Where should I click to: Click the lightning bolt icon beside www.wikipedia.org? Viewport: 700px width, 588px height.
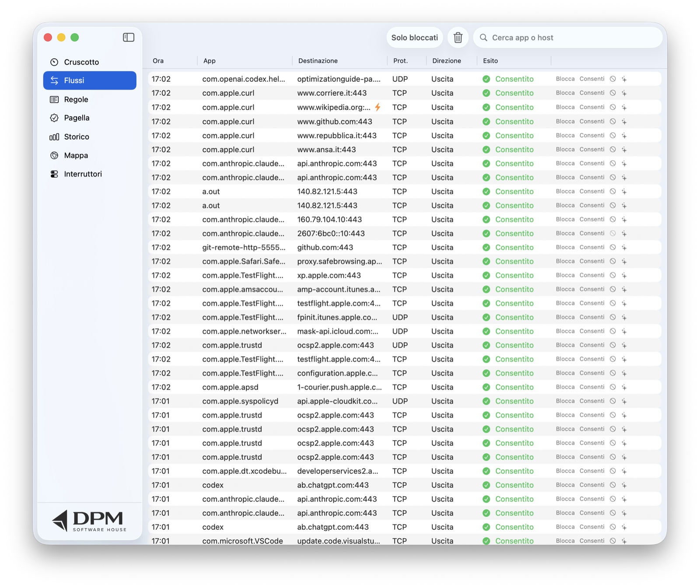click(378, 107)
